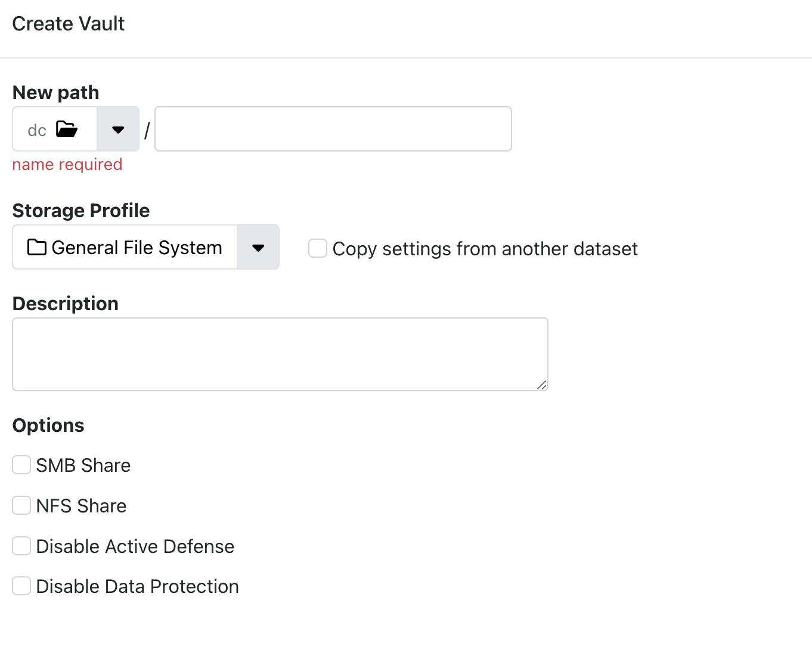Viewport: 812px width, 649px height.
Task: Click the red 'name required' validation message
Action: 67,165
